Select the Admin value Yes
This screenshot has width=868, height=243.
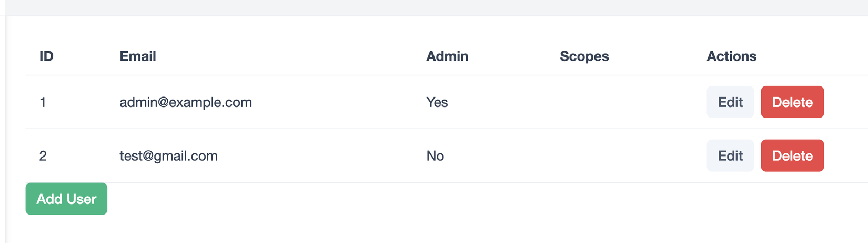coord(437,102)
